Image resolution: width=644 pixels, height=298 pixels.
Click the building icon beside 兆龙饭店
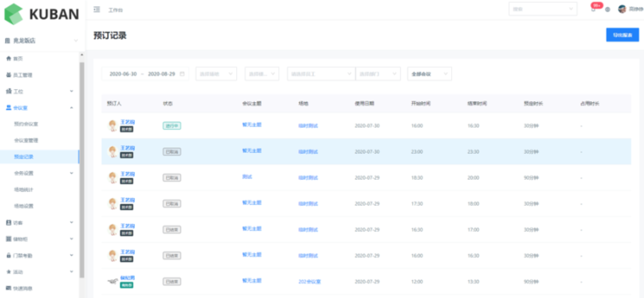tap(7, 41)
